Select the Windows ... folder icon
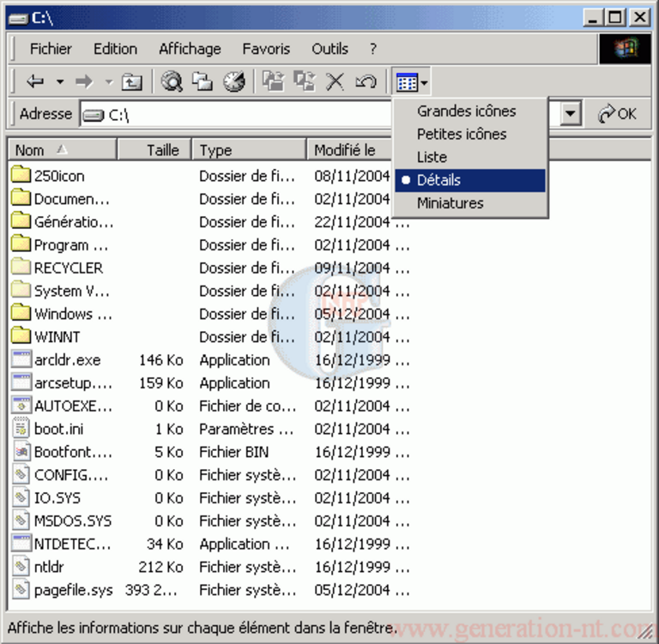The height and width of the screenshot is (644, 659). [x=21, y=313]
